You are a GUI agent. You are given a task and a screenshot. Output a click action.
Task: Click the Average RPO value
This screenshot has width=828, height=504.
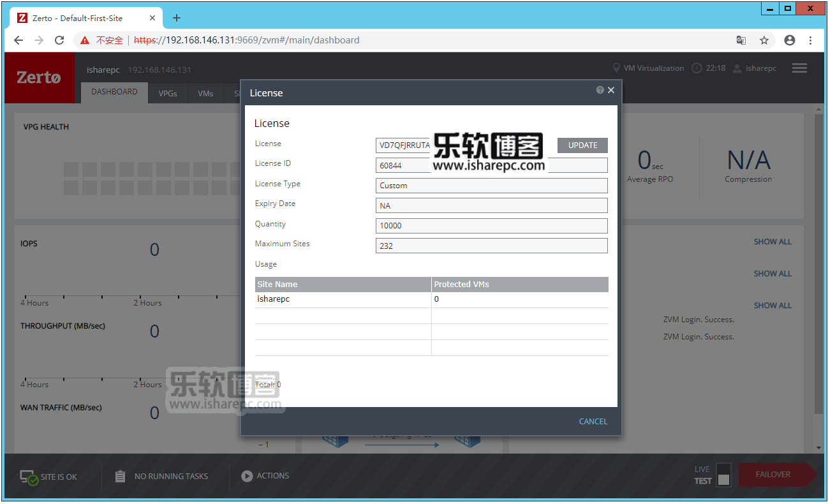(649, 160)
